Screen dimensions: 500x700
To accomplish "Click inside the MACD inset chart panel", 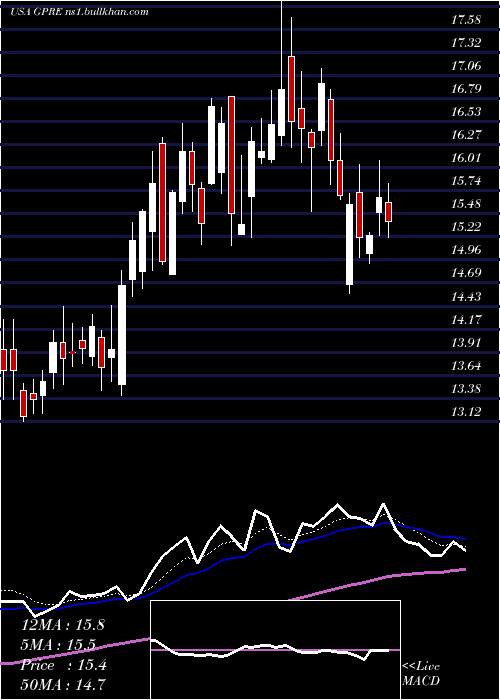I will click(x=275, y=650).
